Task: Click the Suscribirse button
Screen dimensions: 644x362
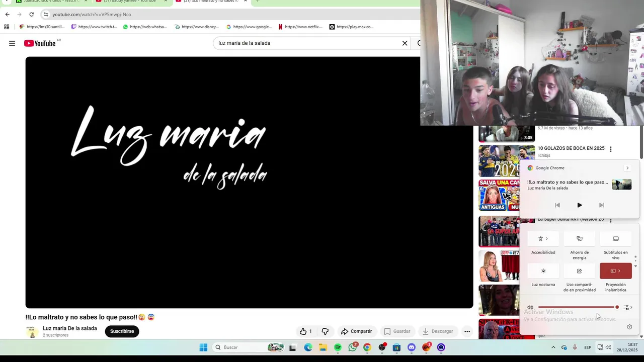Action: pos(122,331)
